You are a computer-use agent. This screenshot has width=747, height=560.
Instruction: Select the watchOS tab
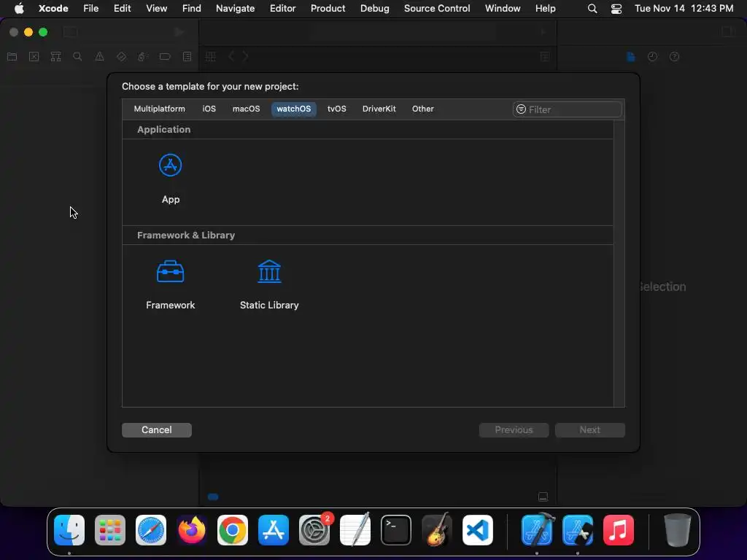293,109
